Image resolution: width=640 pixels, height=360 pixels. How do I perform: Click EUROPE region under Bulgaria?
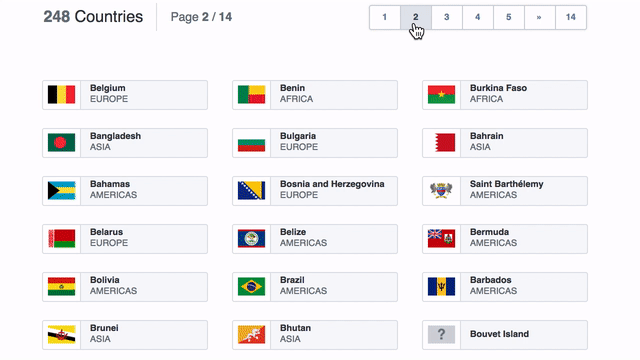299,147
